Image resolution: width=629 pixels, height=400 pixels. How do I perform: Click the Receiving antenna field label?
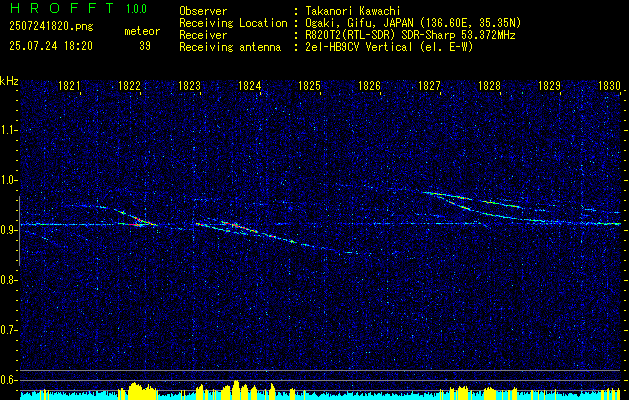tap(230, 47)
